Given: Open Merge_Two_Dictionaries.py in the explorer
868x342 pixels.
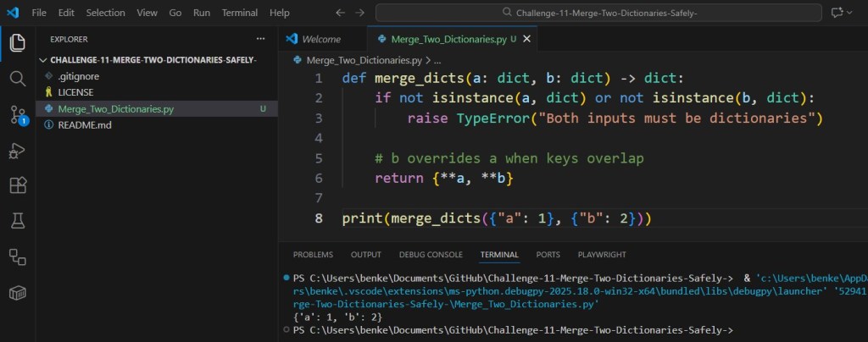Looking at the screenshot, I should point(157,109).
